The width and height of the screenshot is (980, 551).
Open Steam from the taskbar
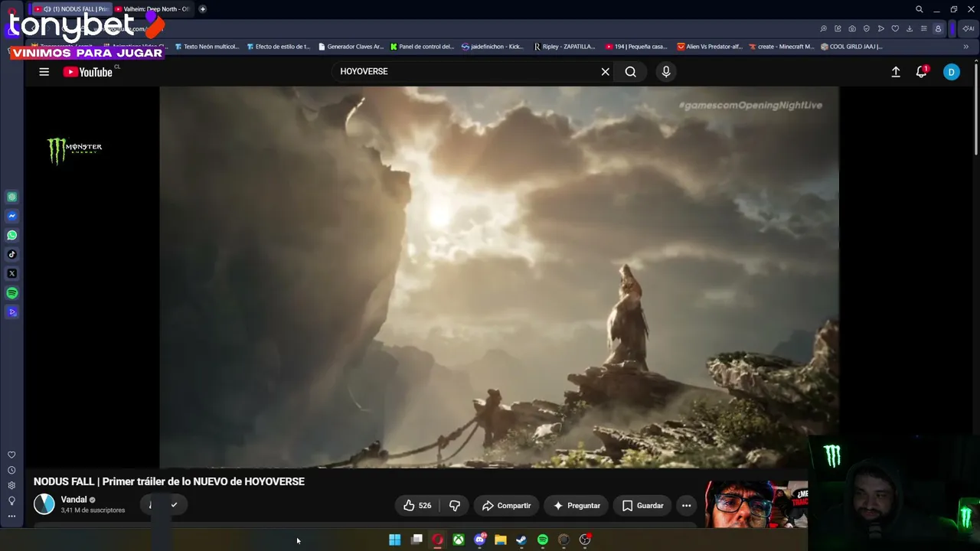(x=521, y=540)
